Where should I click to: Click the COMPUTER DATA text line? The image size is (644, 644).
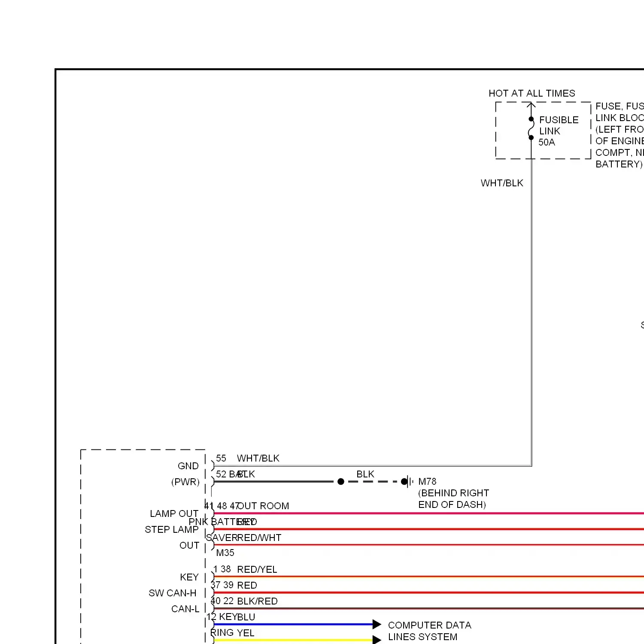pos(429,625)
